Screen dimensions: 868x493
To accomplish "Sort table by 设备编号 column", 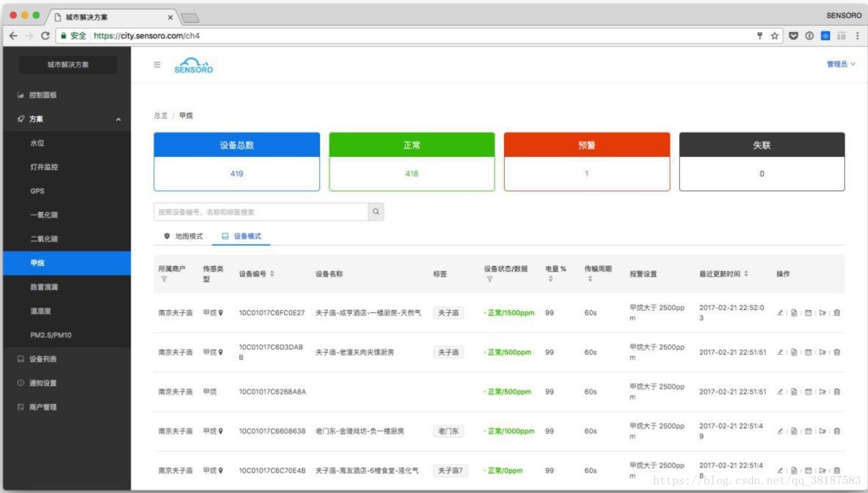I will pos(272,274).
